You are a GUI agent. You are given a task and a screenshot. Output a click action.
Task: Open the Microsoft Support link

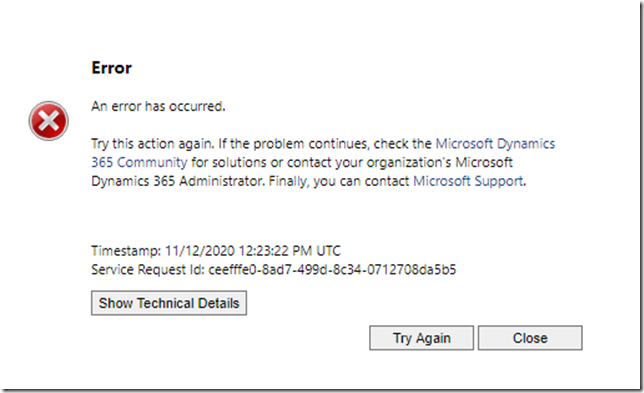pos(468,181)
